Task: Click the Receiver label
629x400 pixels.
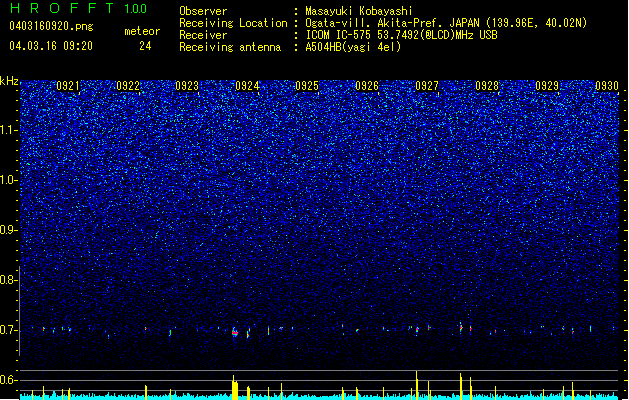Action: [x=203, y=35]
